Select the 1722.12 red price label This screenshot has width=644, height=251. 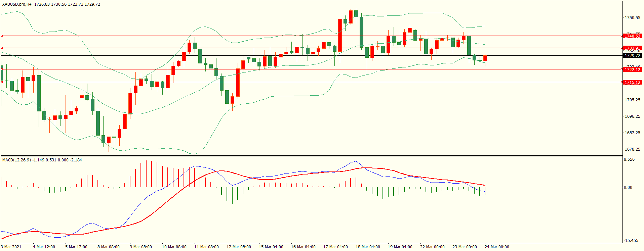(x=632, y=70)
